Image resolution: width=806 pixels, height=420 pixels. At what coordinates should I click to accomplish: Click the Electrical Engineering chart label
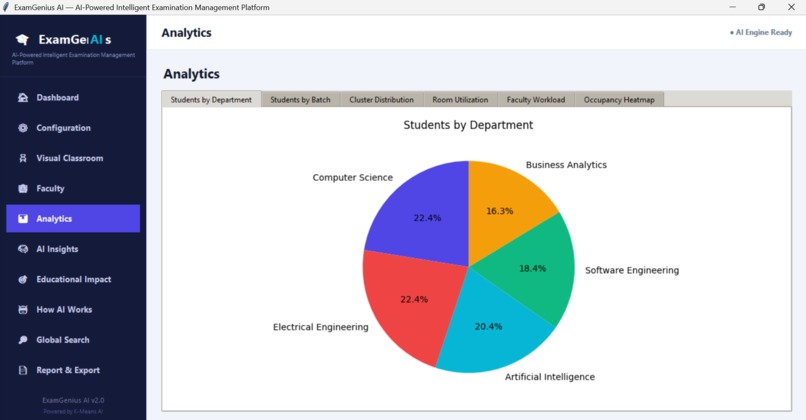tap(320, 327)
